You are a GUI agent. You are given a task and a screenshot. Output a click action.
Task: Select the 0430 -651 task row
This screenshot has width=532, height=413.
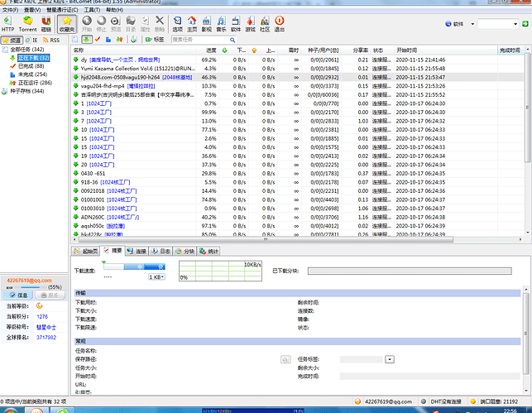pyautogui.click(x=299, y=174)
